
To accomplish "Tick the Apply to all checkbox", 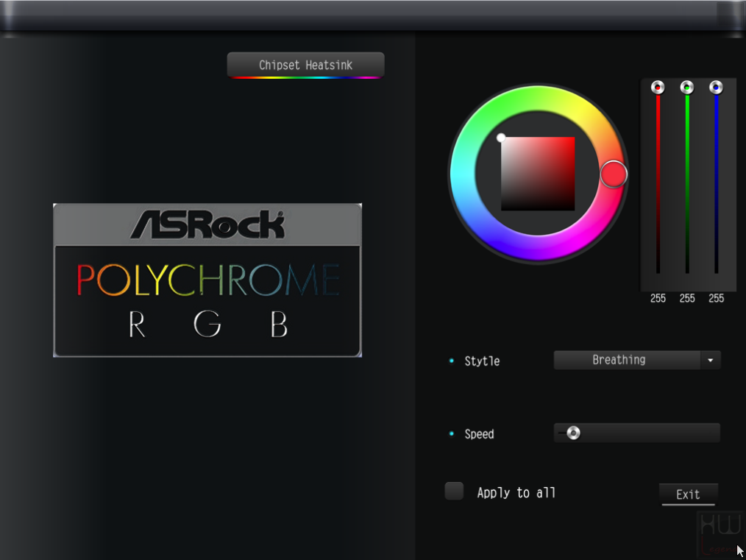I will tap(454, 492).
